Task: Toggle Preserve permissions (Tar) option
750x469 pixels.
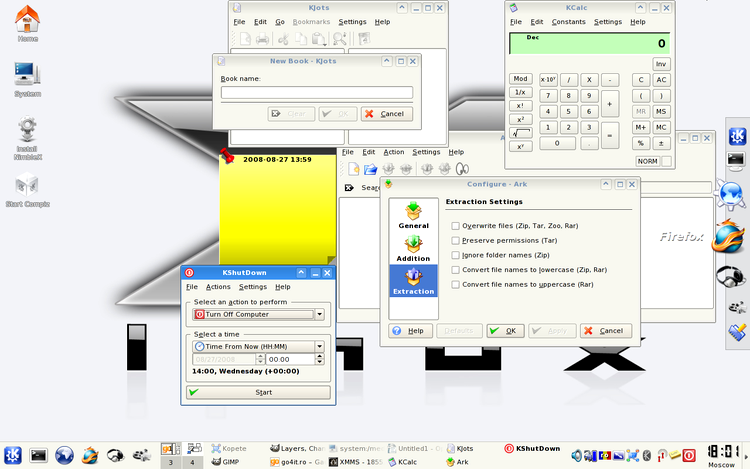Action: 456,240
